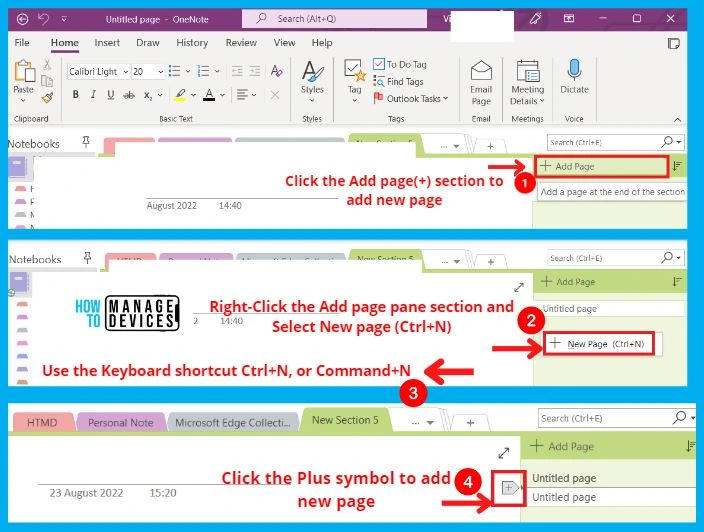Toggle bold formatting

[x=75, y=94]
